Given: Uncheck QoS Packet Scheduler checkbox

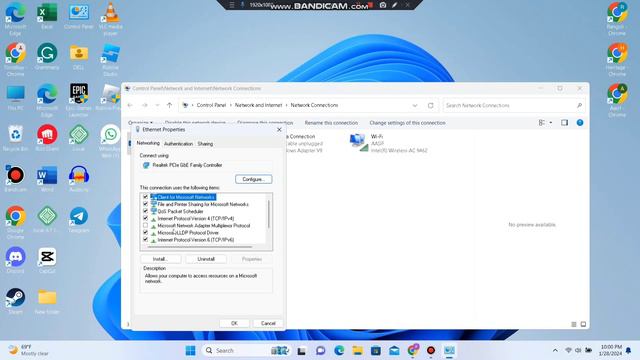Looking at the screenshot, I should pyautogui.click(x=145, y=211).
